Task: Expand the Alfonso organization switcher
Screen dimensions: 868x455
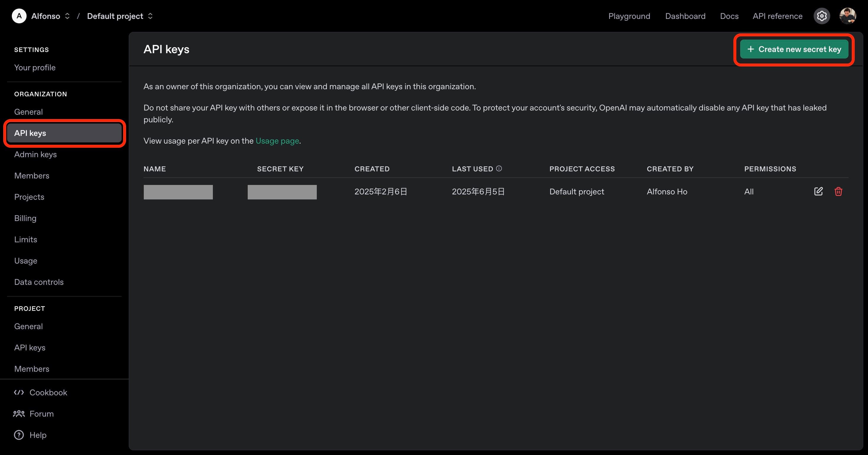Action: (x=67, y=16)
